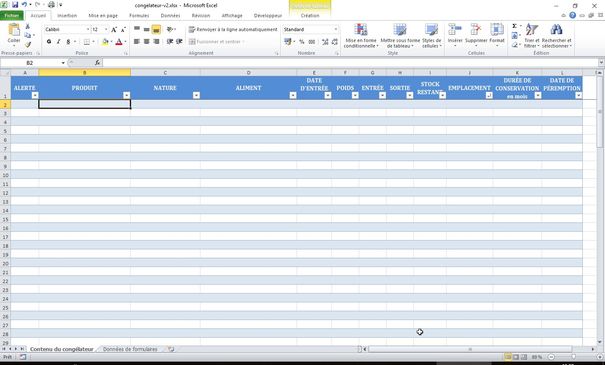The image size is (605, 365).
Task: Toggle highlighted bottom align button
Action: 156,29
